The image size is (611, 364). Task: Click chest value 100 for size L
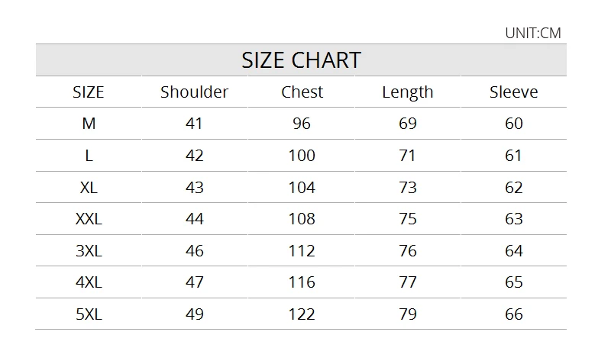pos(302,156)
